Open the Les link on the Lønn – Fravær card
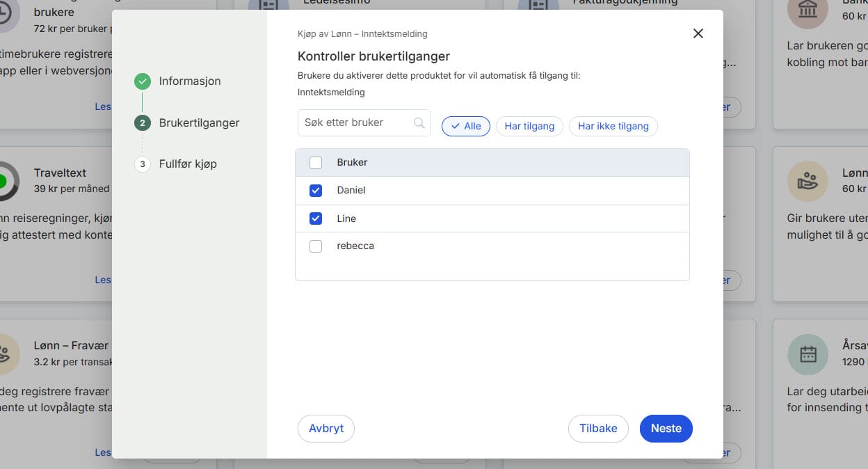 click(x=103, y=452)
